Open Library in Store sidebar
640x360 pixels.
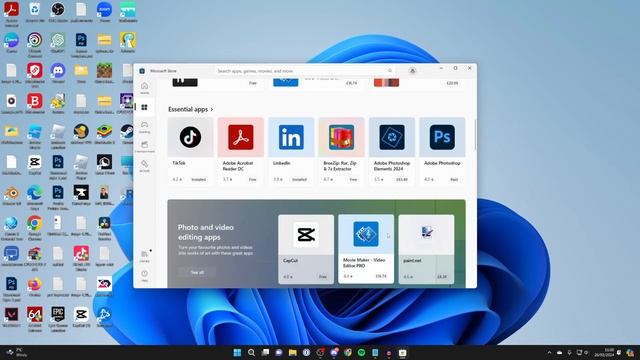[144, 256]
